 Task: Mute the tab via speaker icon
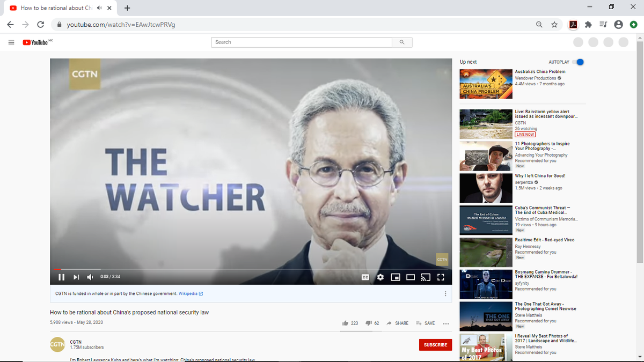click(x=100, y=8)
